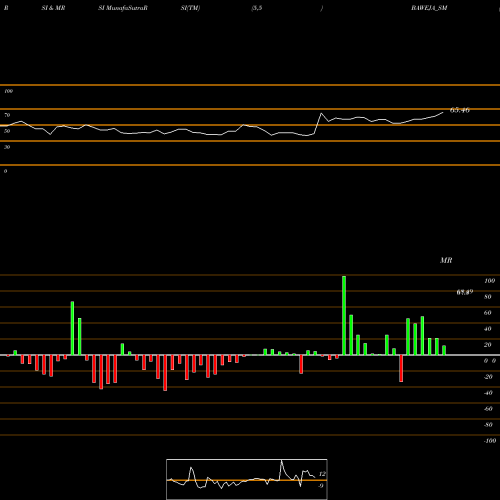The height and width of the screenshot is (500, 500).
Task: Click the '40' axis label in the MR panel
Action: [488, 329]
